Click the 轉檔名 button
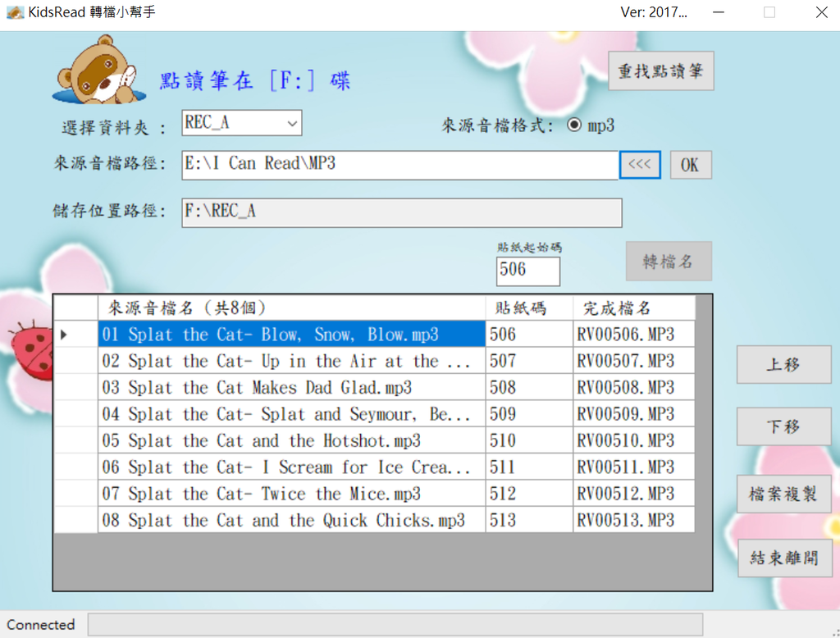The height and width of the screenshot is (638, 840). point(669,261)
